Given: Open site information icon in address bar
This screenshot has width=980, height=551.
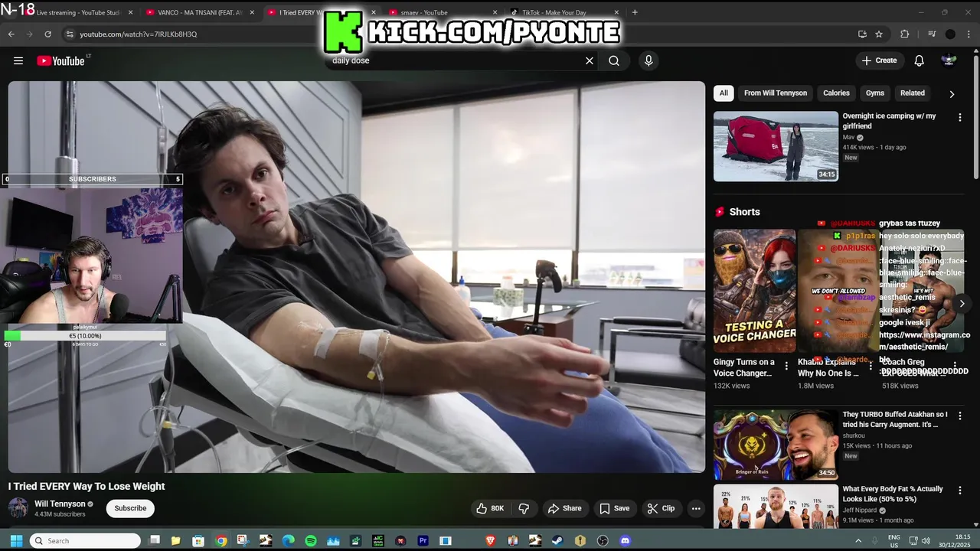Looking at the screenshot, I should tap(69, 34).
